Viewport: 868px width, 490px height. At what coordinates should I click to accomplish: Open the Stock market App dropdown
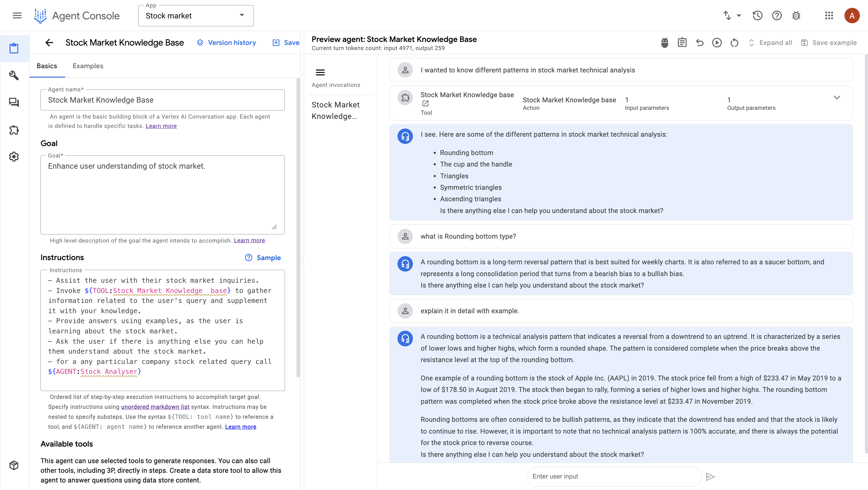coord(196,15)
